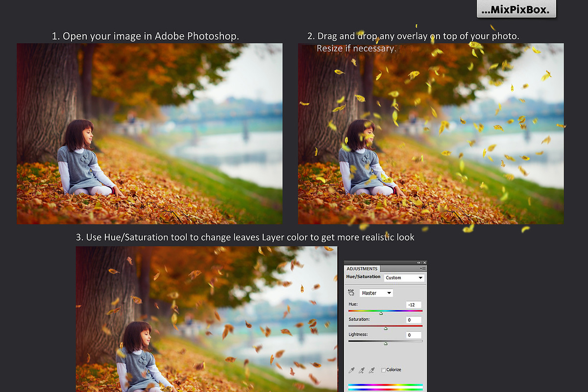The image size is (588, 392).
Task: Open the Adjustments panel options menu
Action: (421, 269)
